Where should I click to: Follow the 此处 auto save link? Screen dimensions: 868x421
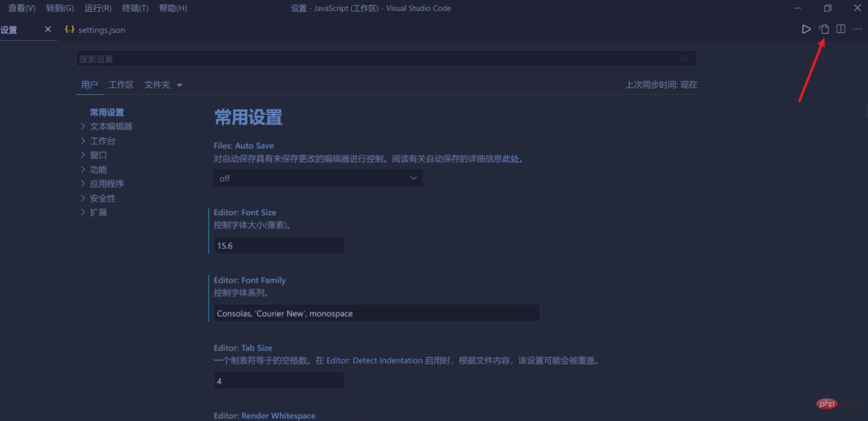pyautogui.click(x=511, y=159)
